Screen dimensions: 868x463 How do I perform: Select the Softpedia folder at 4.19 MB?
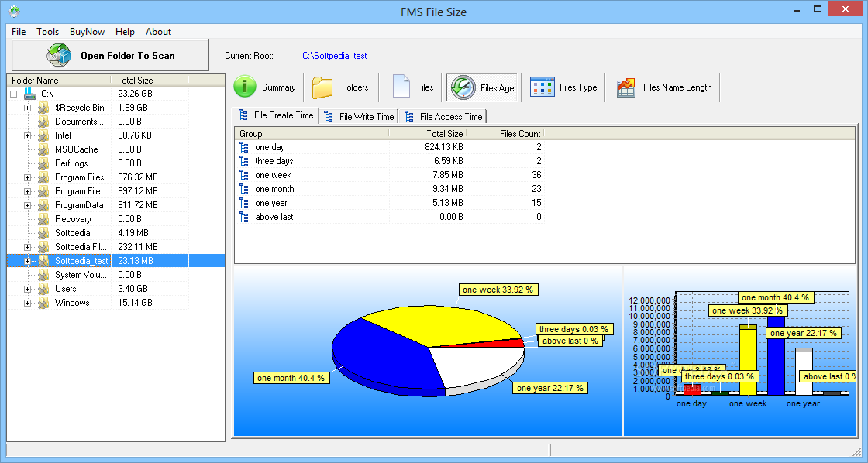click(x=98, y=233)
